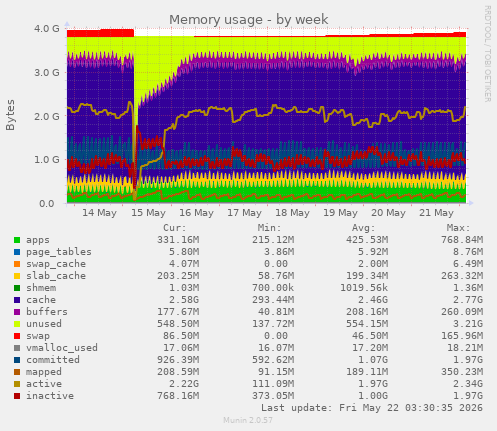This screenshot has width=497, height=431.
Task: Click the 'Munin 2.0.57' footer text
Action: click(248, 420)
